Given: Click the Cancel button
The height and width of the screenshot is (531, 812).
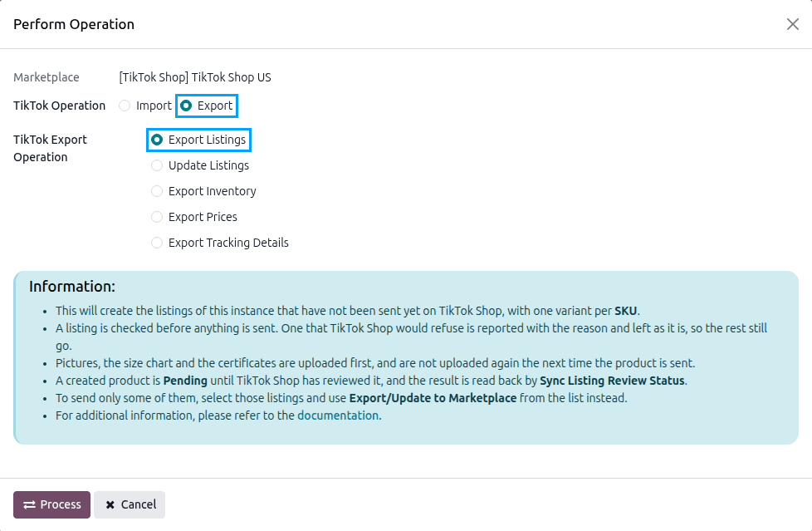Looking at the screenshot, I should [x=130, y=504].
